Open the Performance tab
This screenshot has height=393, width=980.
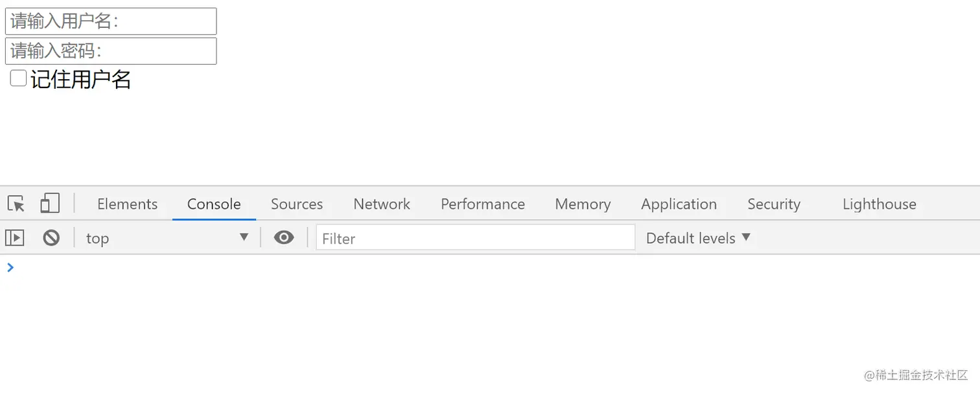[x=483, y=204]
